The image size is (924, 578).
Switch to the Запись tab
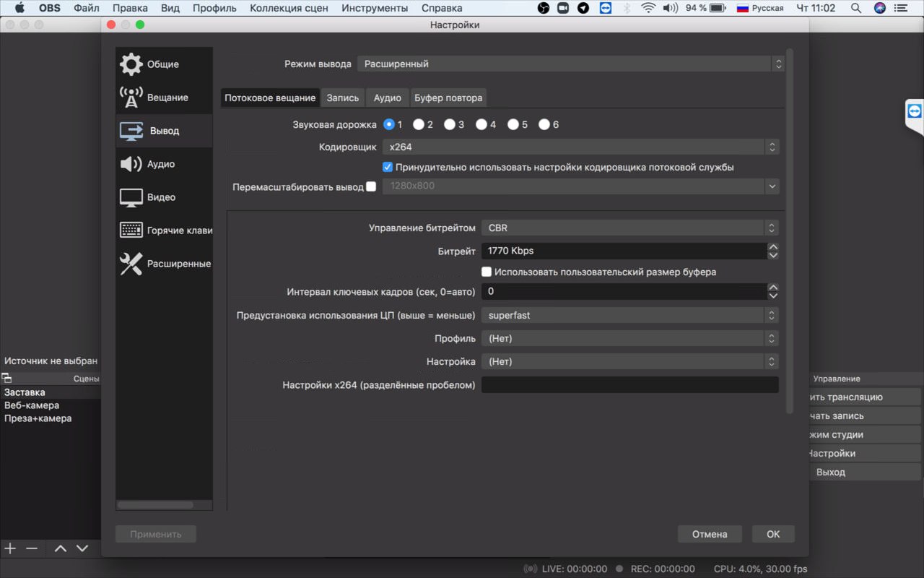point(343,98)
